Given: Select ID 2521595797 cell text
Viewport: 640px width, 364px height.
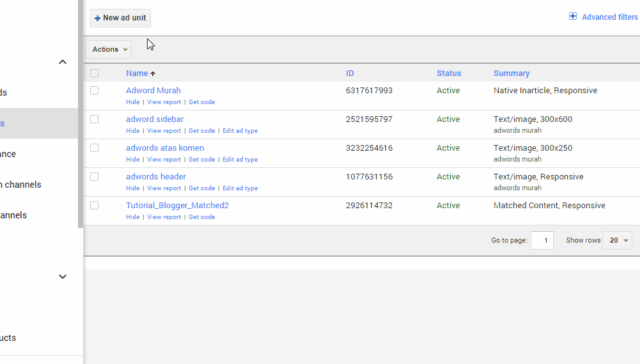Looking at the screenshot, I should click(369, 119).
